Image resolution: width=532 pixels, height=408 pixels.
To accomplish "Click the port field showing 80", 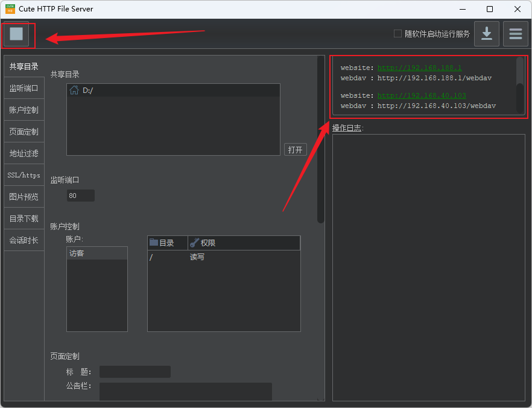I will click(x=81, y=196).
